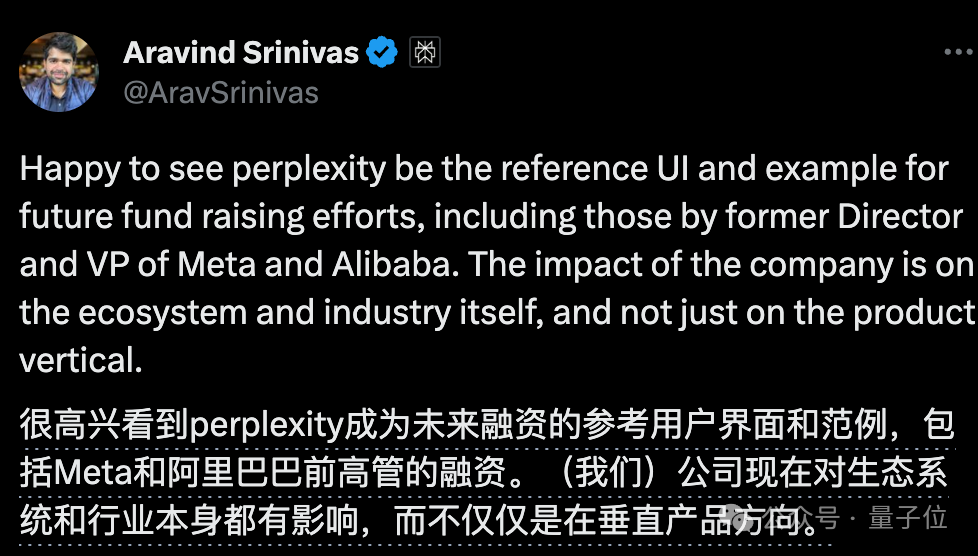Viewport: 978px width, 556px height.
Task: Click the display name Aravind Srinivas
Action: (240, 53)
